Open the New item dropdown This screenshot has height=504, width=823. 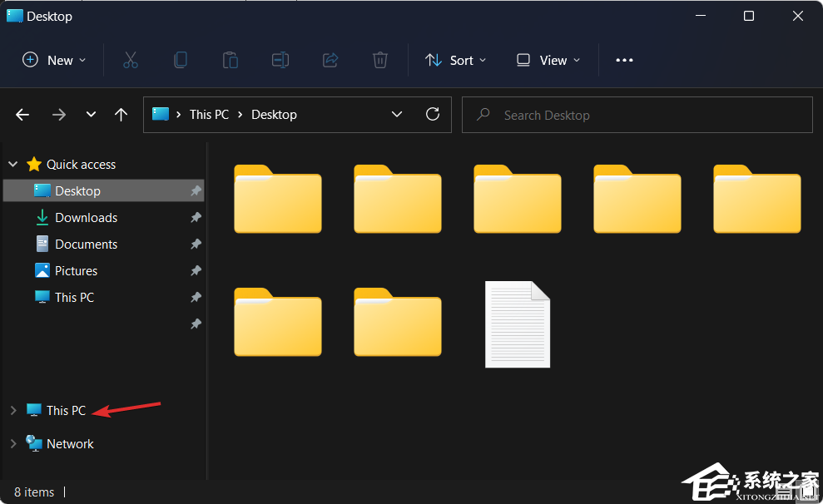click(x=54, y=60)
